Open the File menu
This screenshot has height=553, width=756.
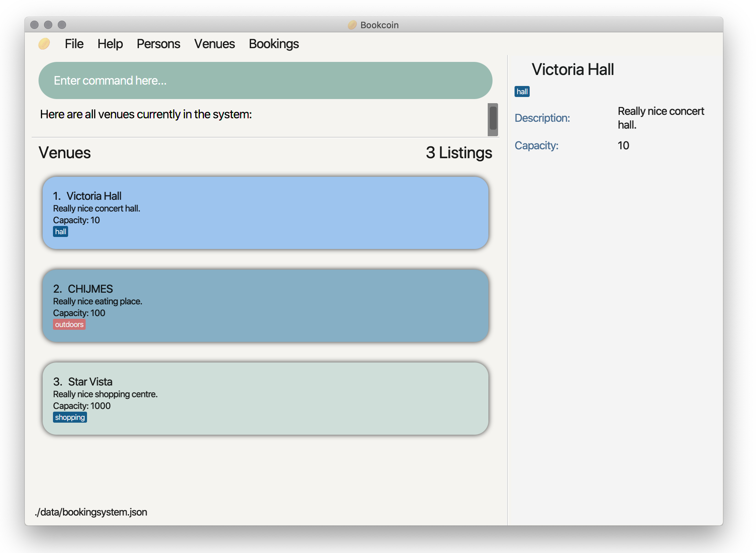point(74,44)
